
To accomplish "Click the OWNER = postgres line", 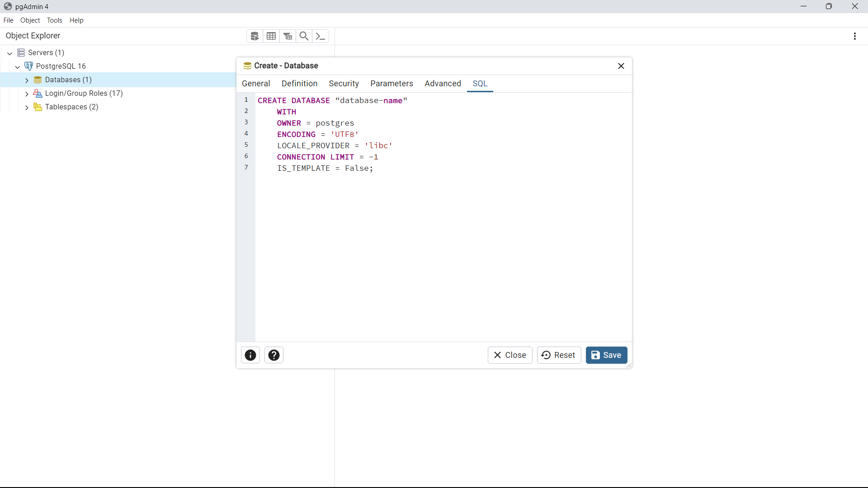I will [x=316, y=123].
